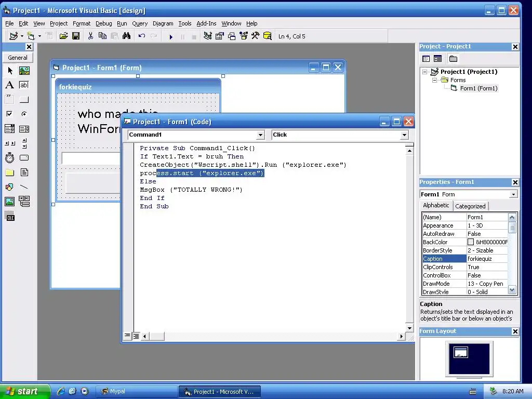Select the TextBox control tool
The width and height of the screenshot is (532, 399).
click(24, 85)
